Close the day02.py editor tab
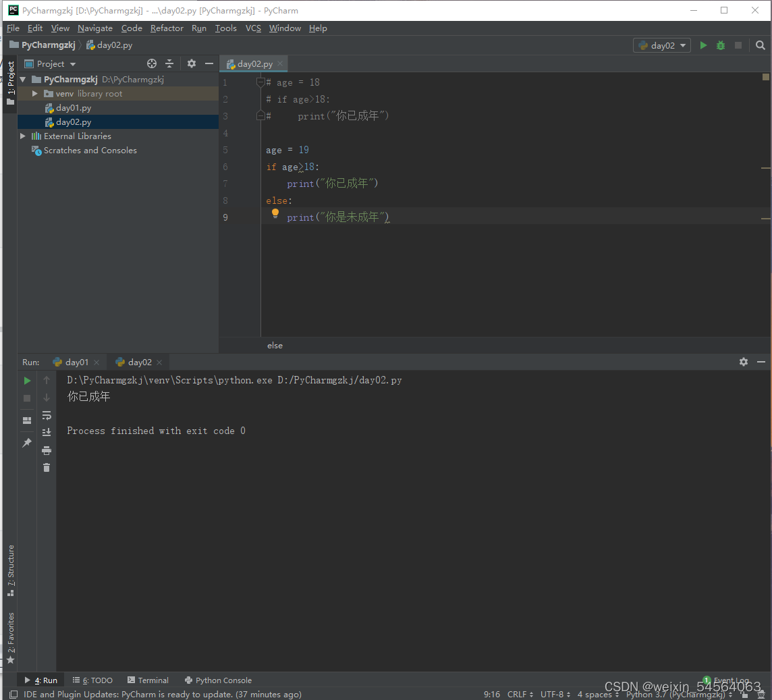 tap(280, 63)
